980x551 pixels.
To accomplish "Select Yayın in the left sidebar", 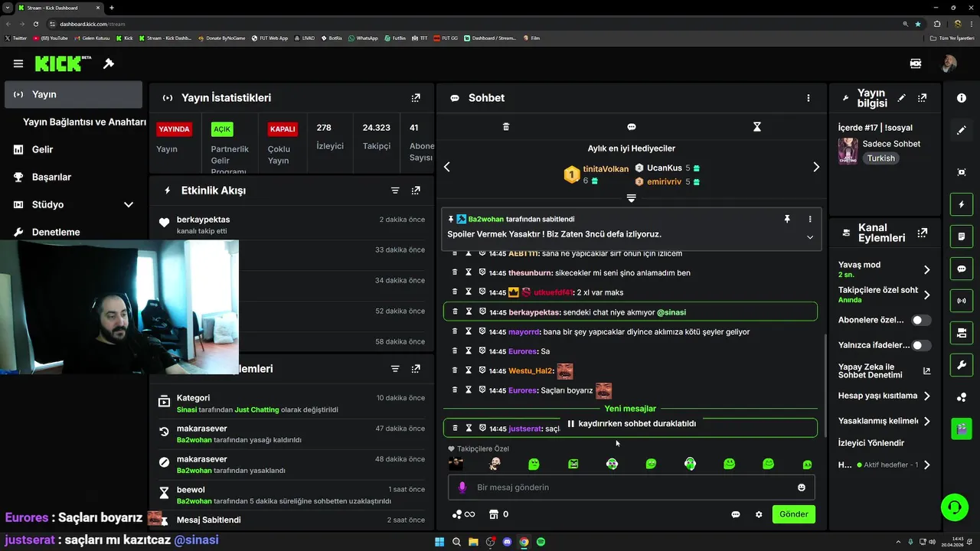I will (73, 94).
